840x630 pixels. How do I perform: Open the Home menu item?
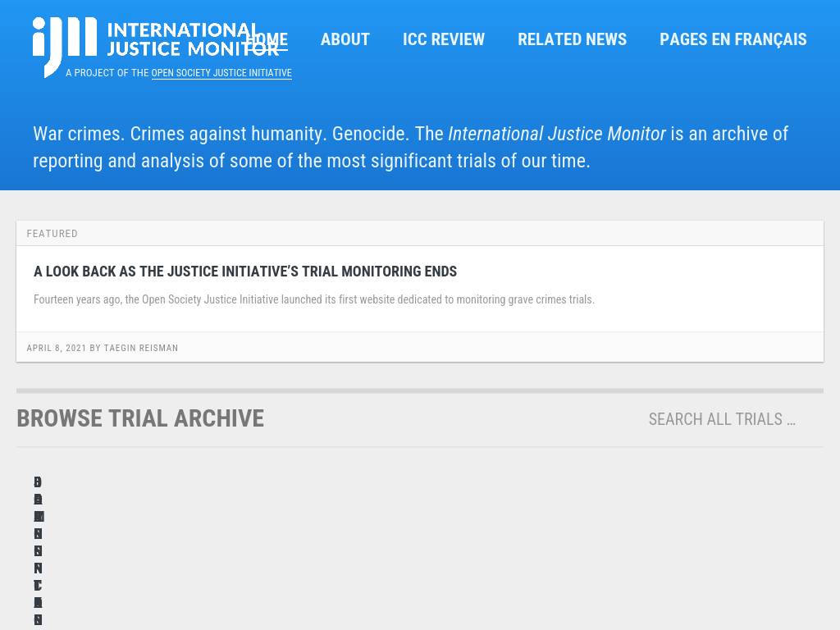click(x=267, y=39)
